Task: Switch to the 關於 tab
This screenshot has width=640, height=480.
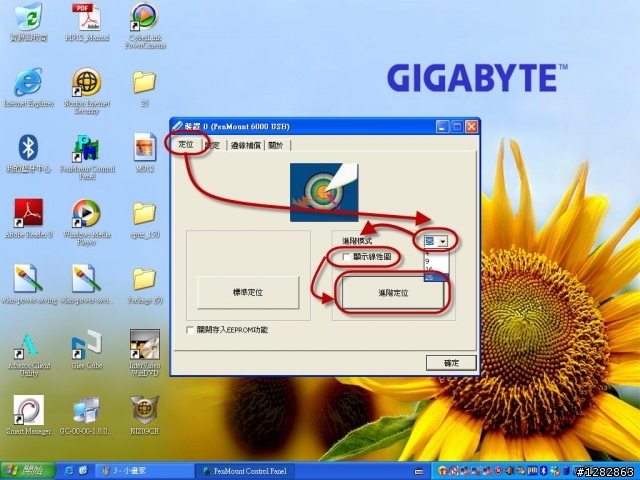Action: point(277,145)
